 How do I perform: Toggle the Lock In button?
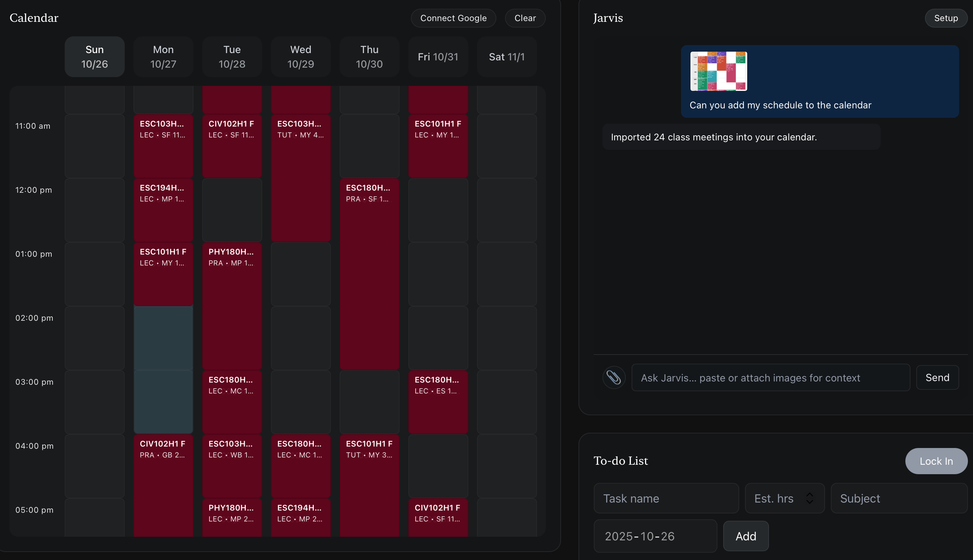(x=936, y=461)
